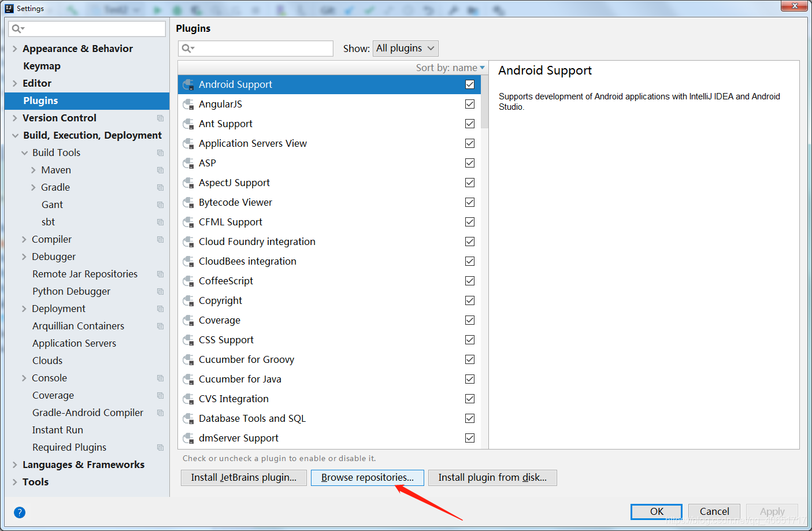
Task: Click the CSS Support plugin icon
Action: pyautogui.click(x=188, y=340)
